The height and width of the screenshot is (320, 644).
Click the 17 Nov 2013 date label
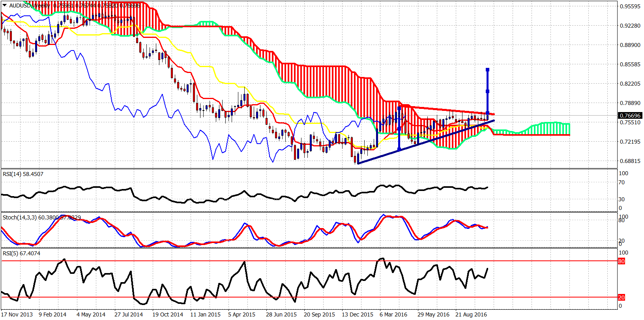click(17, 314)
